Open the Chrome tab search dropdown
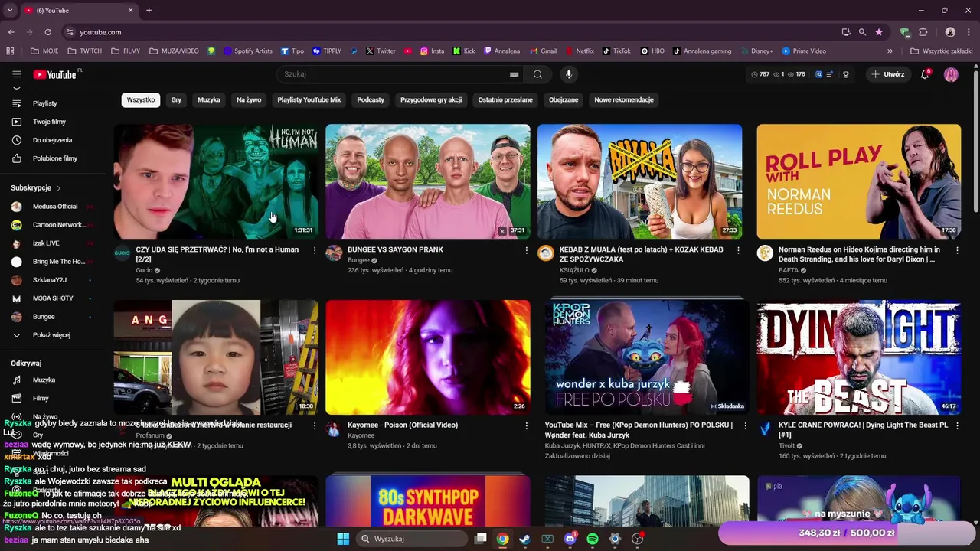 [10, 11]
